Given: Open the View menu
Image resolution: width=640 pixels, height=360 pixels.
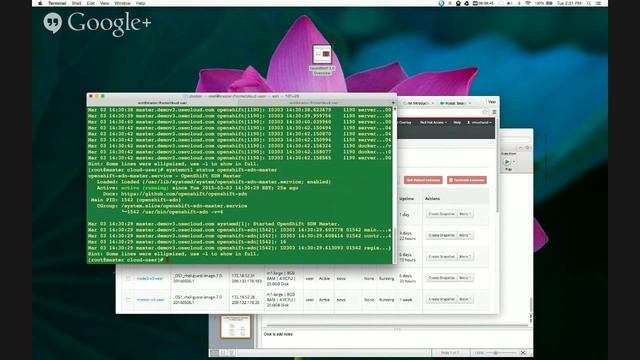Looking at the screenshot, I should (104, 3).
